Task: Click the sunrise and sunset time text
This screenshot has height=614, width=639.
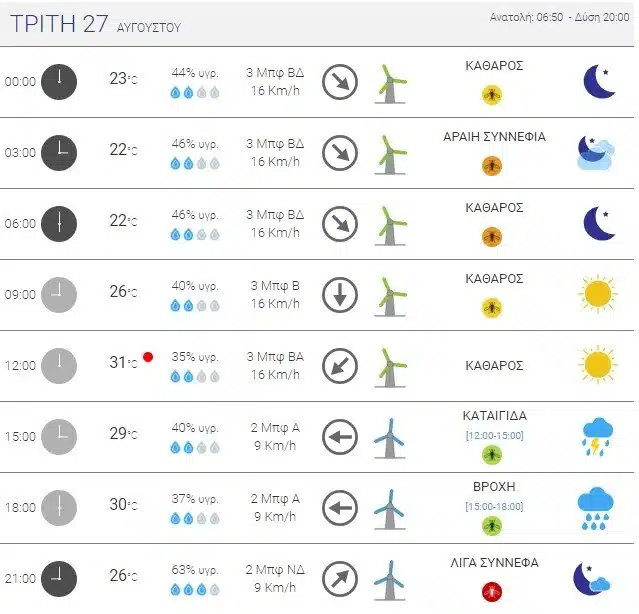Action: [559, 17]
